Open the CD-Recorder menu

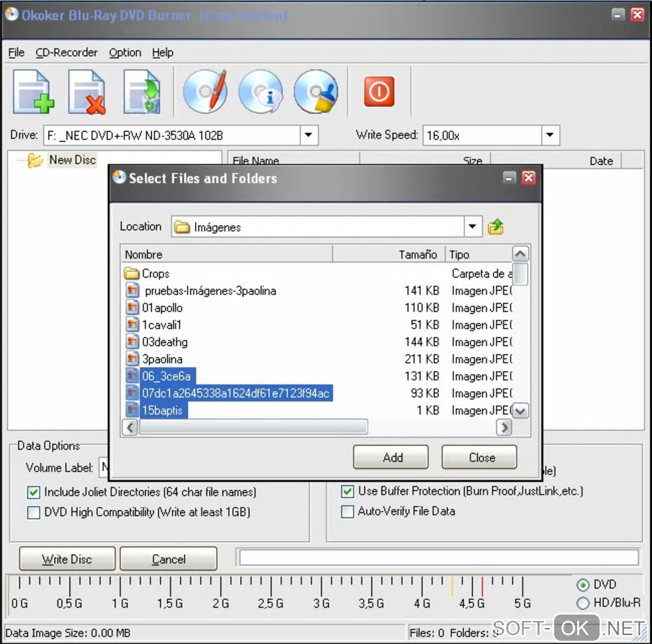[x=66, y=52]
